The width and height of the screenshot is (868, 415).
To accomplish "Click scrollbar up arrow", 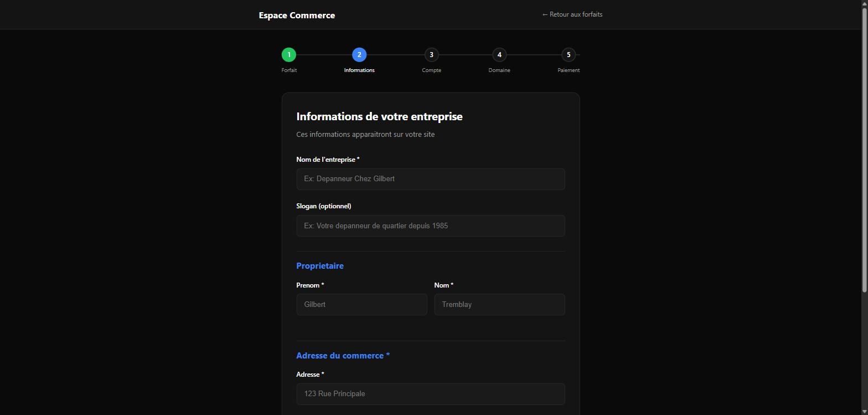I will [865, 3].
